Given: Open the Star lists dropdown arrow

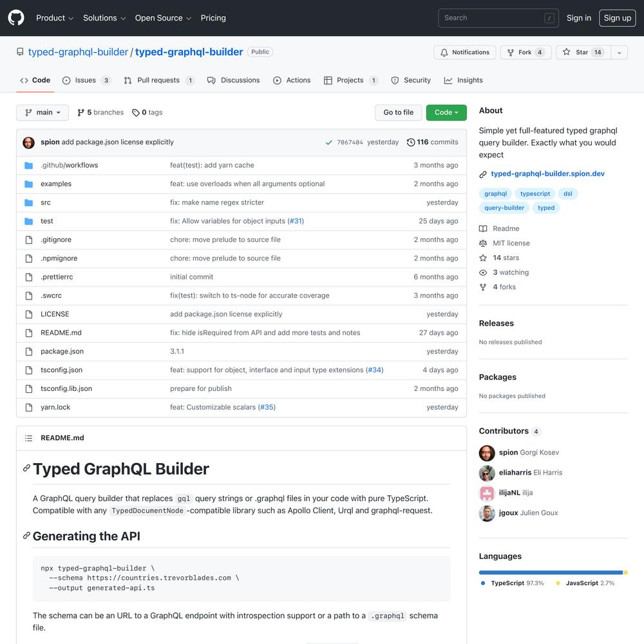Looking at the screenshot, I should [619, 52].
